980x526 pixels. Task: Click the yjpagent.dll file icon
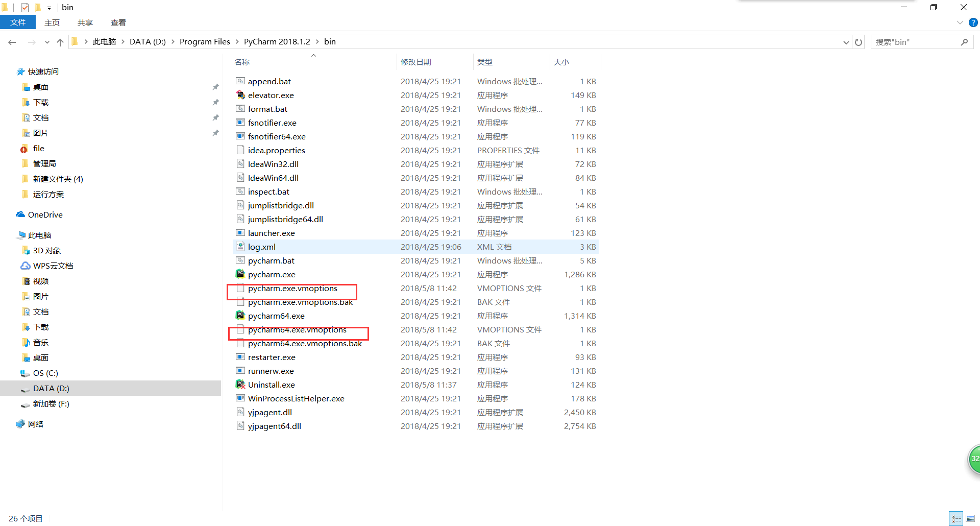click(x=240, y=412)
